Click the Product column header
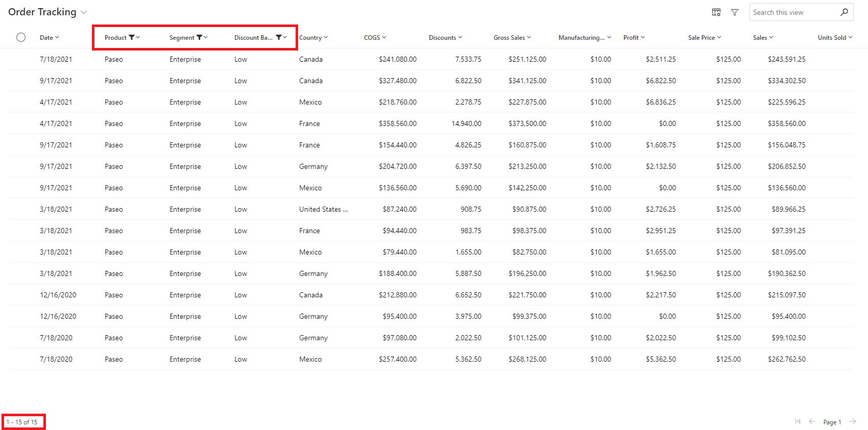This screenshot has width=868, height=430. pos(115,38)
